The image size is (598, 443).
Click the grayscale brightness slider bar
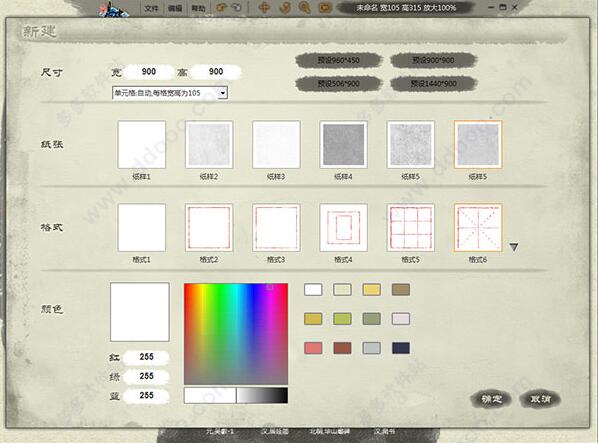[236, 395]
